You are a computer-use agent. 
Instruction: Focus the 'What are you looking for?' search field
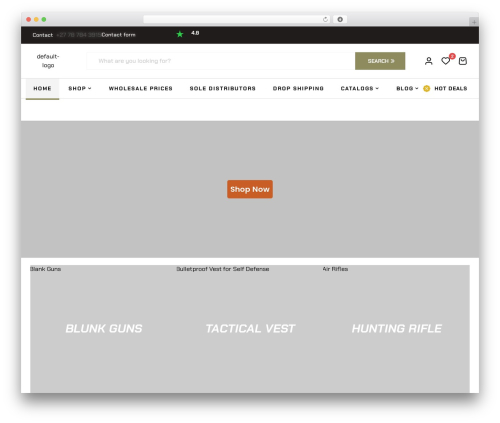point(221,61)
